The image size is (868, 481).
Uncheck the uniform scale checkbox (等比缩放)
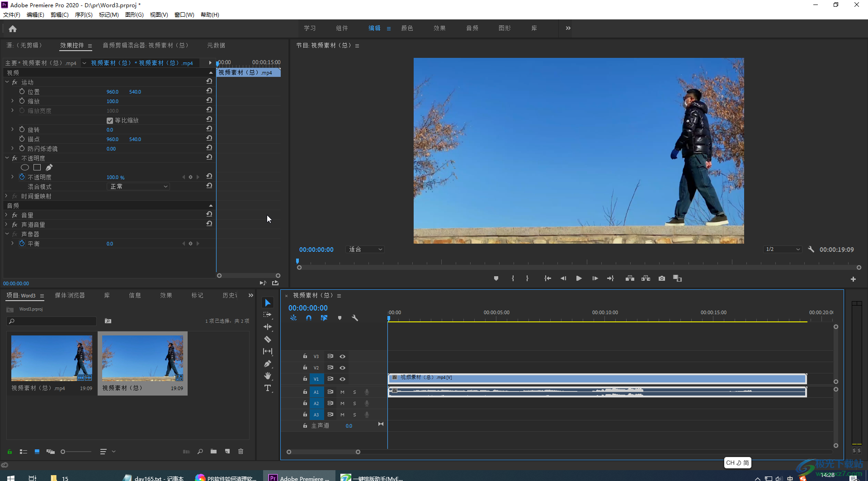click(110, 121)
